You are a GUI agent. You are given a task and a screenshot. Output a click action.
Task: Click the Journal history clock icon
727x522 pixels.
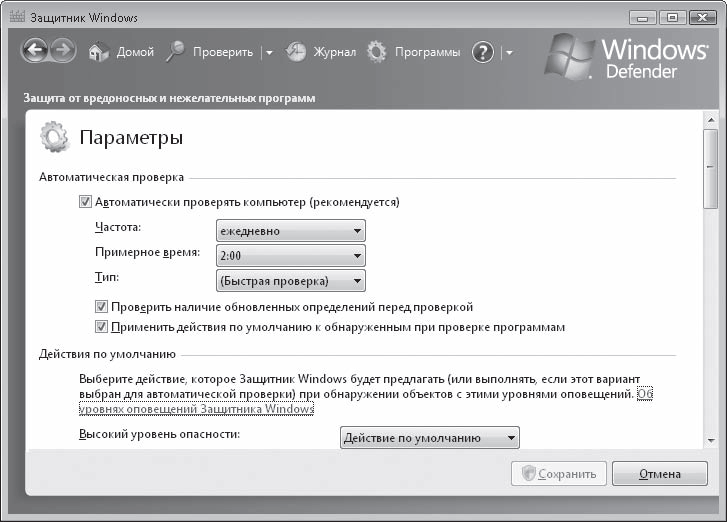point(295,52)
